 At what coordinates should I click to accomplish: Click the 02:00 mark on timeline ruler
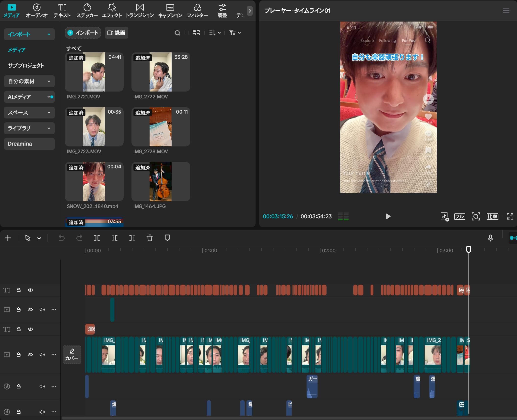[328, 250]
